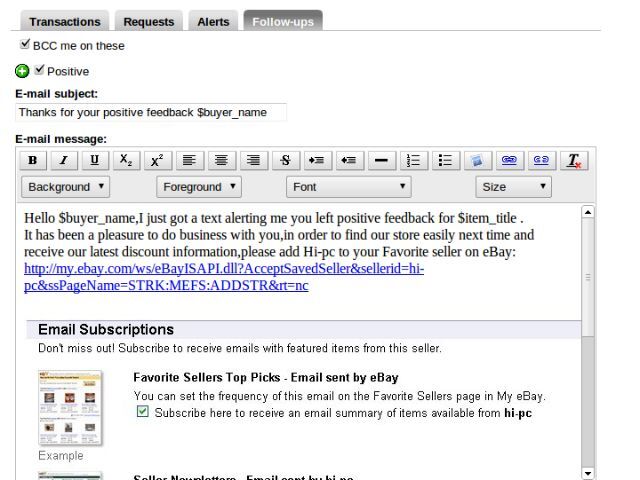This screenshot has height=480, width=640.
Task: Toggle Subscribe here email summary checkbox
Action: 142,411
